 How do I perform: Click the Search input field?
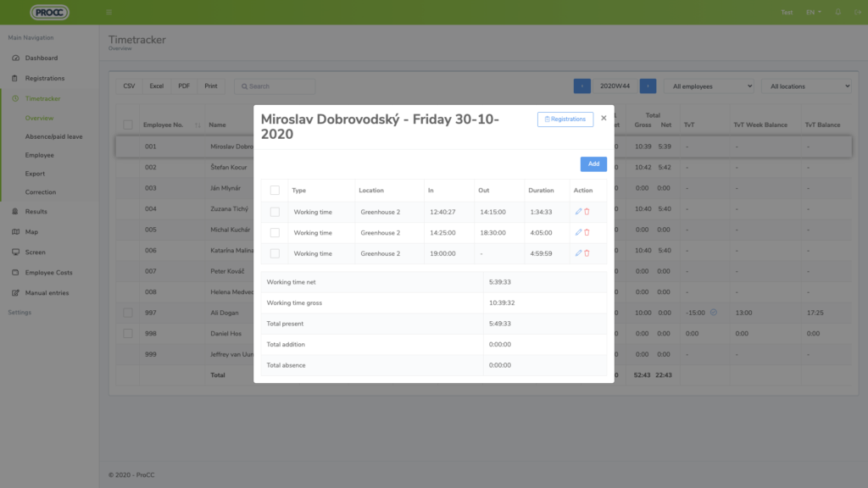(x=275, y=86)
